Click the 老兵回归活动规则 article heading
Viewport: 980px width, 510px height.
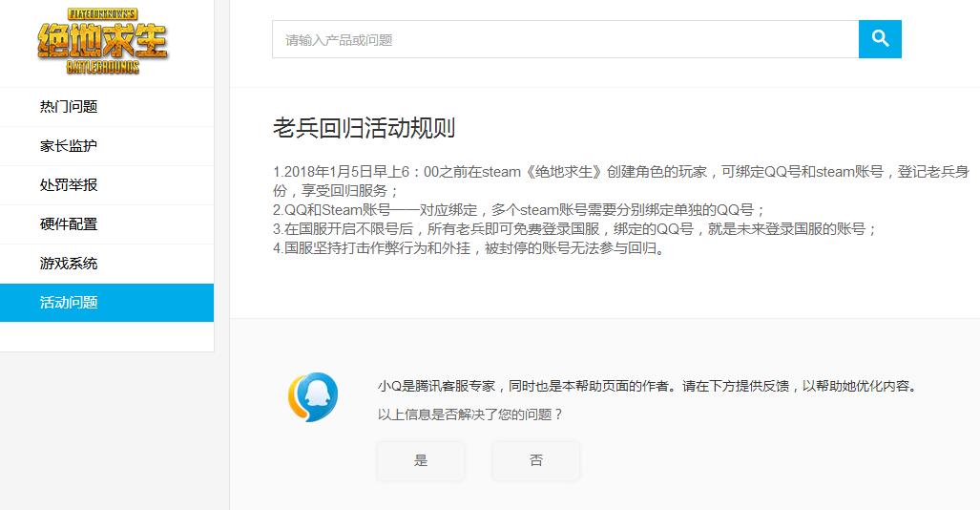364,129
